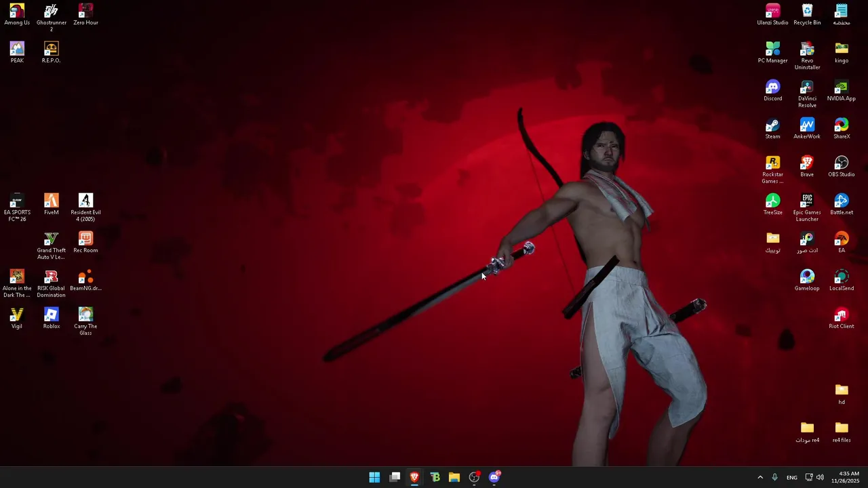The width and height of the screenshot is (868, 488).
Task: Select the Brave browser desktop shortcut
Action: (807, 167)
